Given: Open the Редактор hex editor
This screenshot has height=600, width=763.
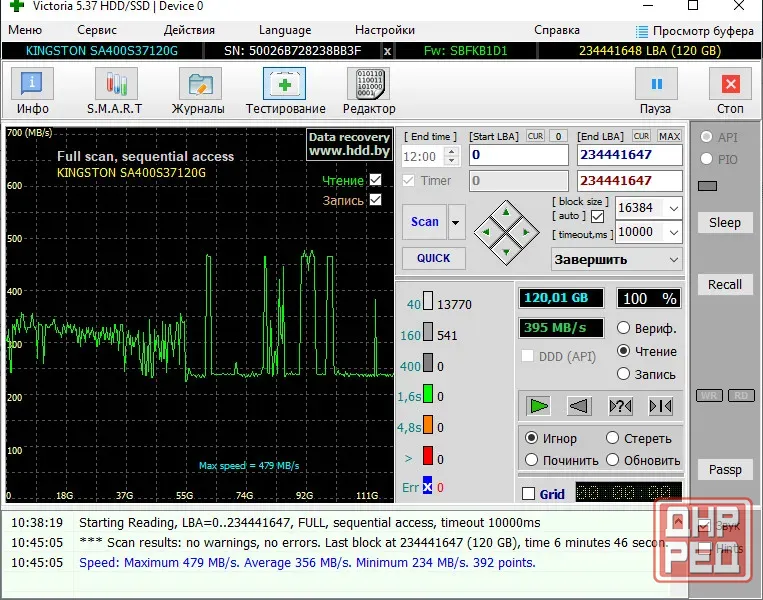Looking at the screenshot, I should click(369, 84).
